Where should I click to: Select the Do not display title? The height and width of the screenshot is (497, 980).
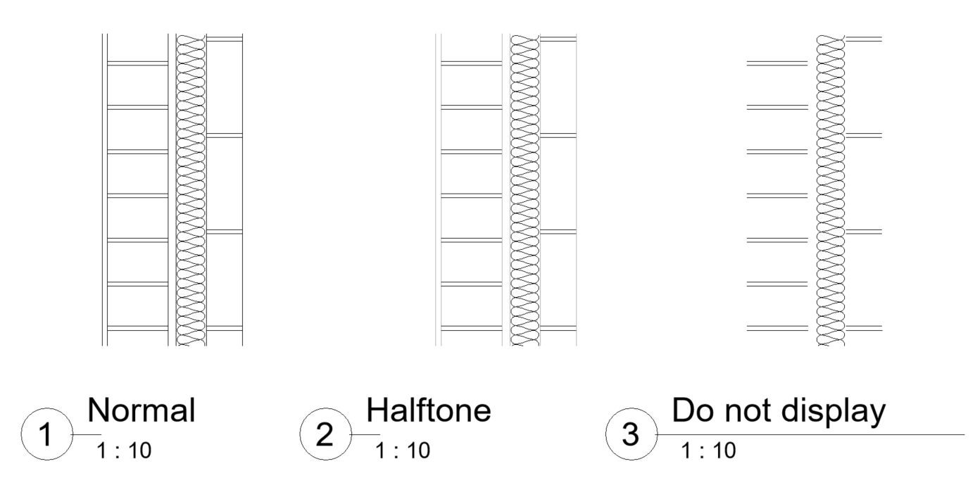(777, 413)
